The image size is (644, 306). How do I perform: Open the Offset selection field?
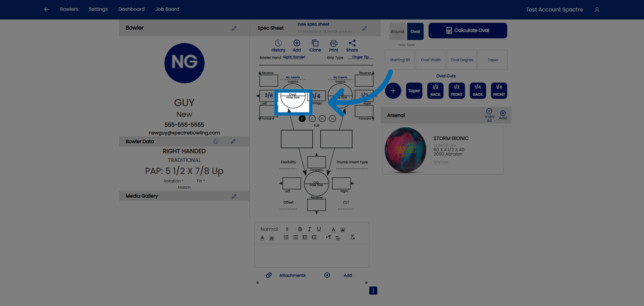pyautogui.click(x=288, y=207)
